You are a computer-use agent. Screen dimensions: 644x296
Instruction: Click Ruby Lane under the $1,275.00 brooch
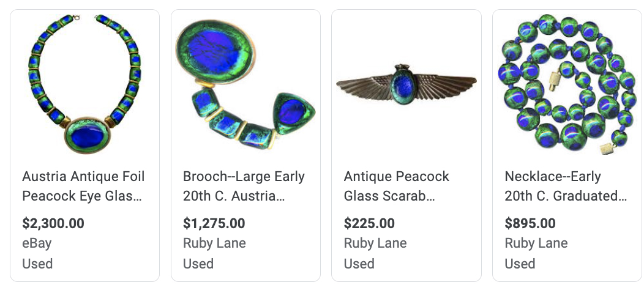click(214, 243)
